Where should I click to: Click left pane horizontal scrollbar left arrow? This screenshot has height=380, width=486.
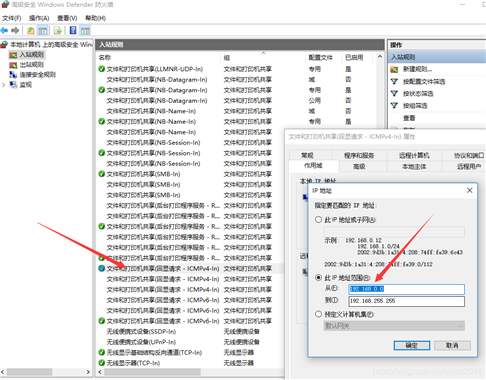point(3,372)
